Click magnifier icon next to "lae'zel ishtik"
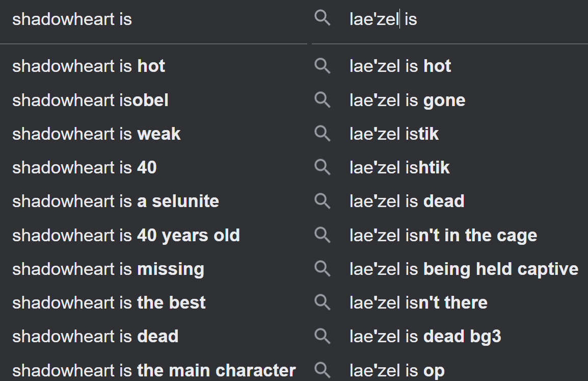 [x=322, y=167]
